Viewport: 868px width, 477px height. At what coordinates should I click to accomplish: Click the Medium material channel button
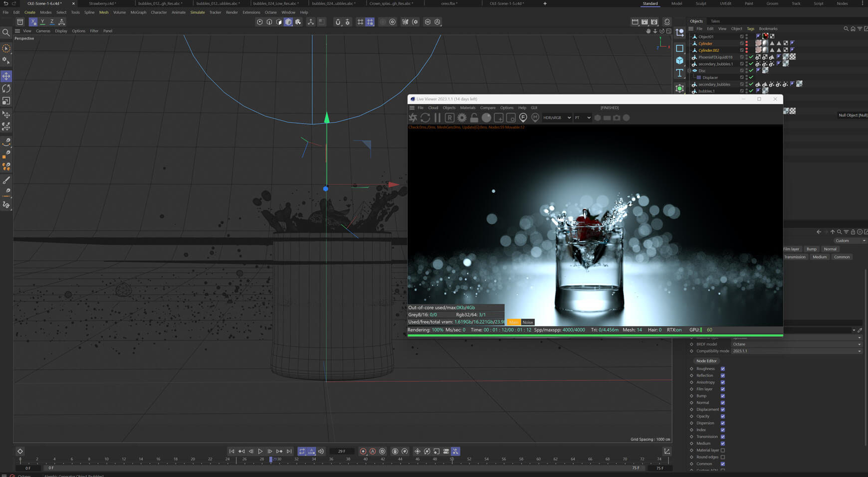point(820,257)
